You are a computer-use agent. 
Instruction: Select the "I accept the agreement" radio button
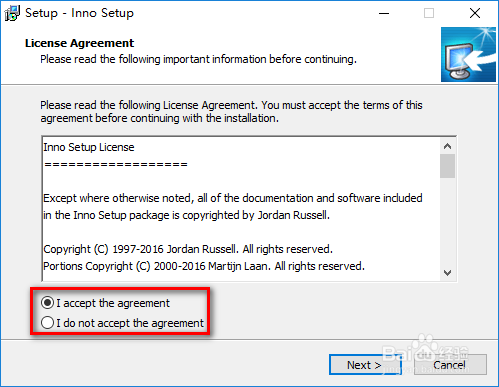pyautogui.click(x=47, y=303)
